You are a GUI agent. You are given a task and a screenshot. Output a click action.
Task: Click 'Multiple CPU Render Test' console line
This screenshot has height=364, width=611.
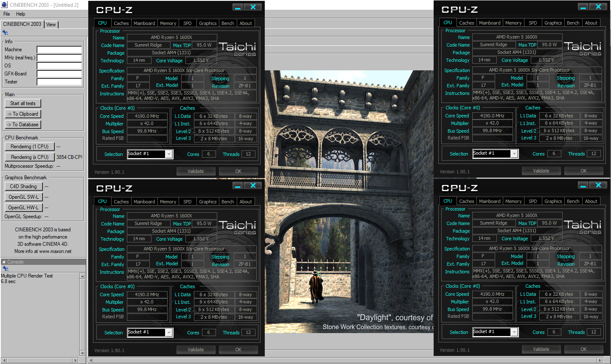pyautogui.click(x=27, y=276)
